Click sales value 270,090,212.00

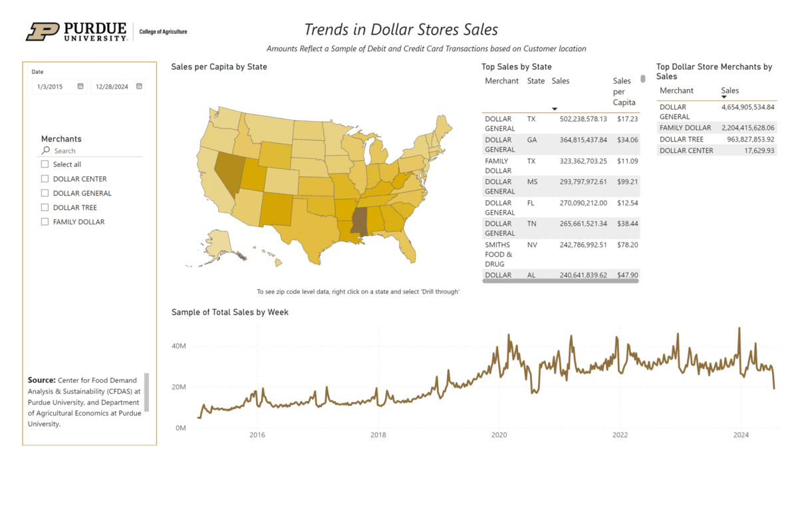tap(584, 203)
